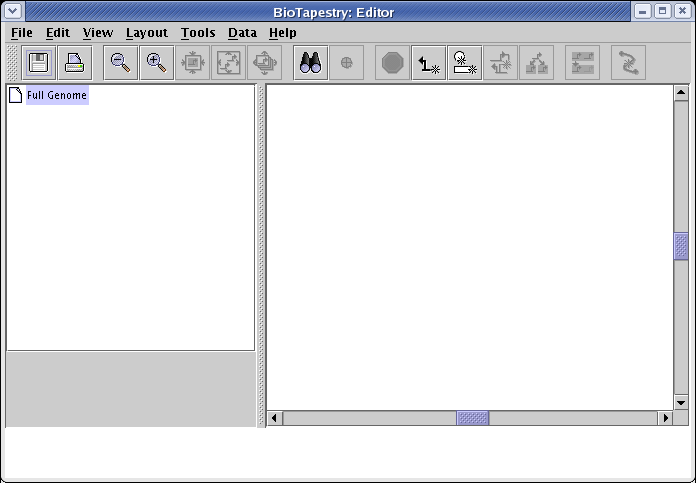696x483 pixels.
Task: Zoom in using the magnifier plus icon
Action: 156,63
